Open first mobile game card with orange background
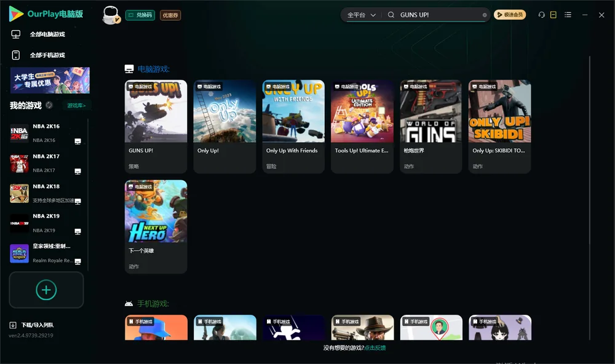This screenshot has height=364, width=615. (x=156, y=328)
